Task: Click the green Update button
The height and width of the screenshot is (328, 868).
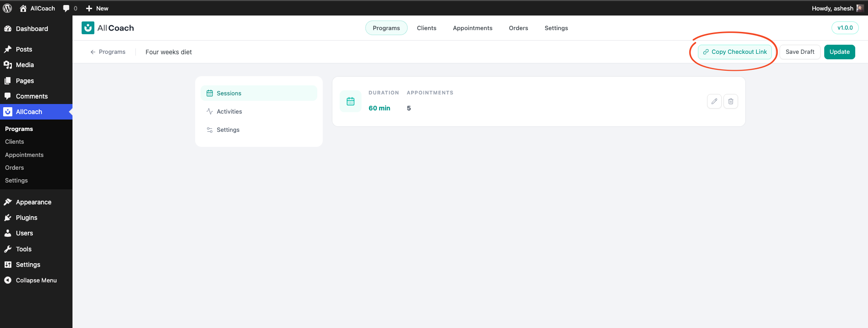Action: (x=839, y=52)
